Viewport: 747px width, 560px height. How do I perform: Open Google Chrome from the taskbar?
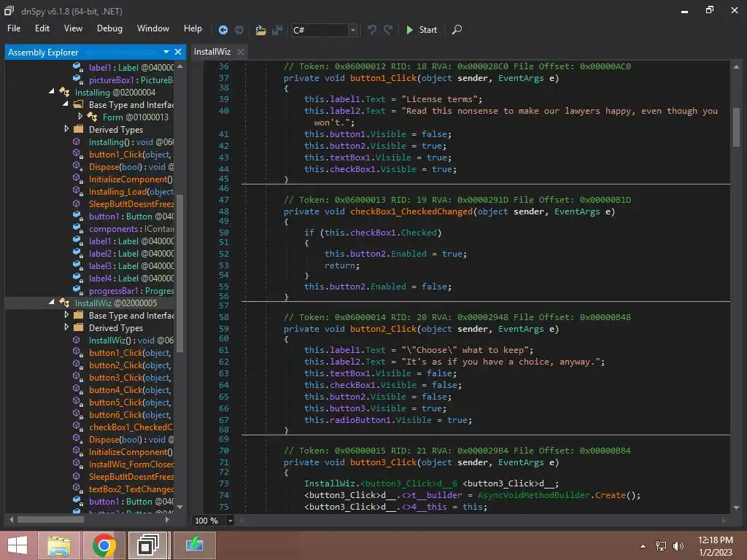pyautogui.click(x=104, y=545)
